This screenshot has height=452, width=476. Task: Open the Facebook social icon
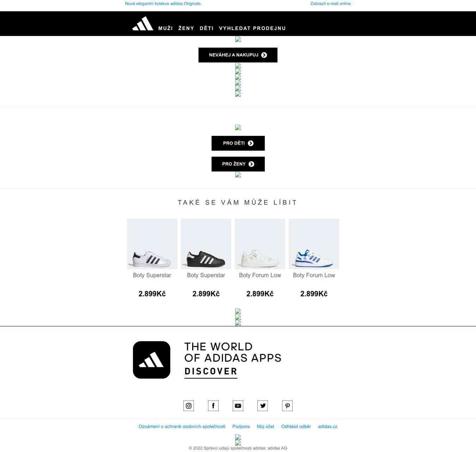(x=213, y=406)
